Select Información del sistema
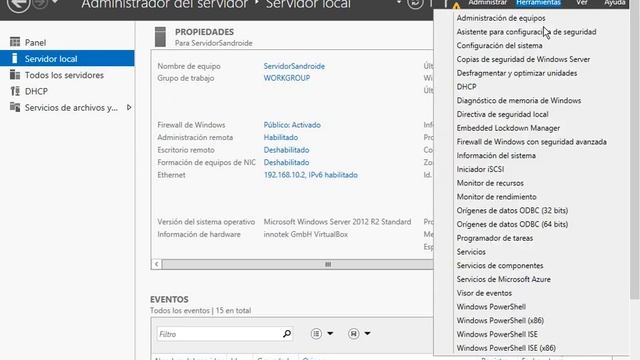Screen dimensions: 640x360 (x=496, y=156)
